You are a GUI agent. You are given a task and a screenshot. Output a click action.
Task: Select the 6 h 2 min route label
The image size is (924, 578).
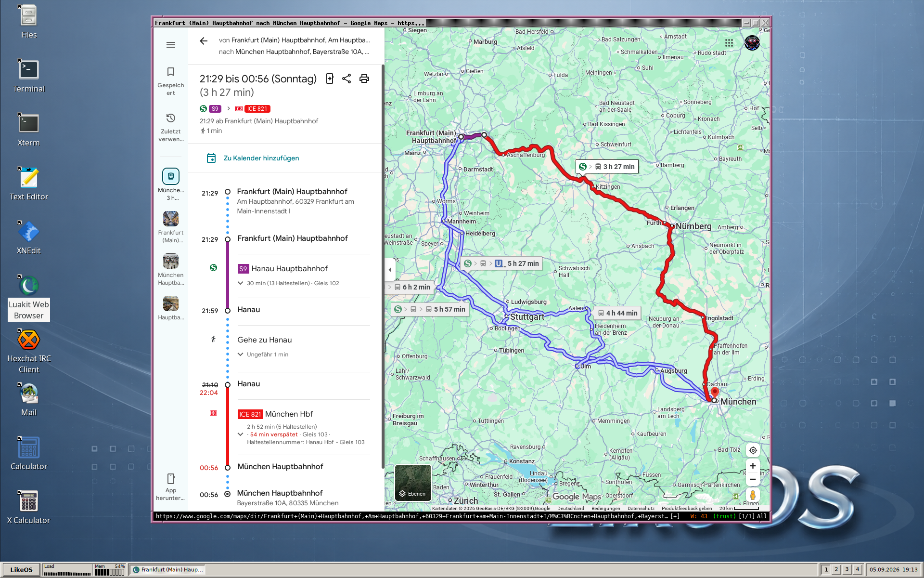pos(410,287)
